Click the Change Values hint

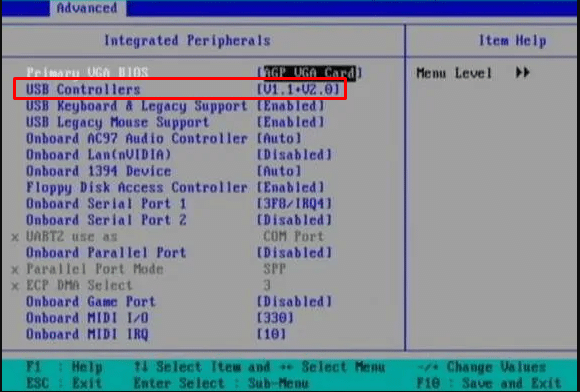[x=482, y=367]
